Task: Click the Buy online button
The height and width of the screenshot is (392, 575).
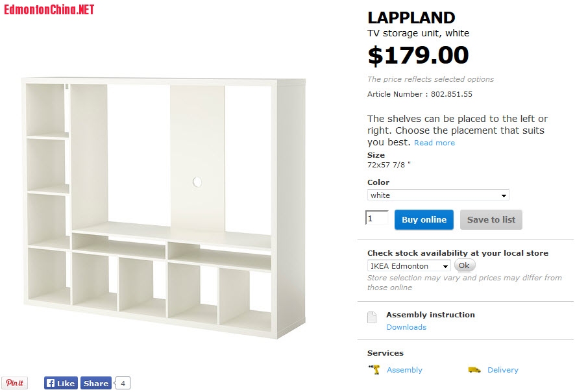Action: point(424,219)
